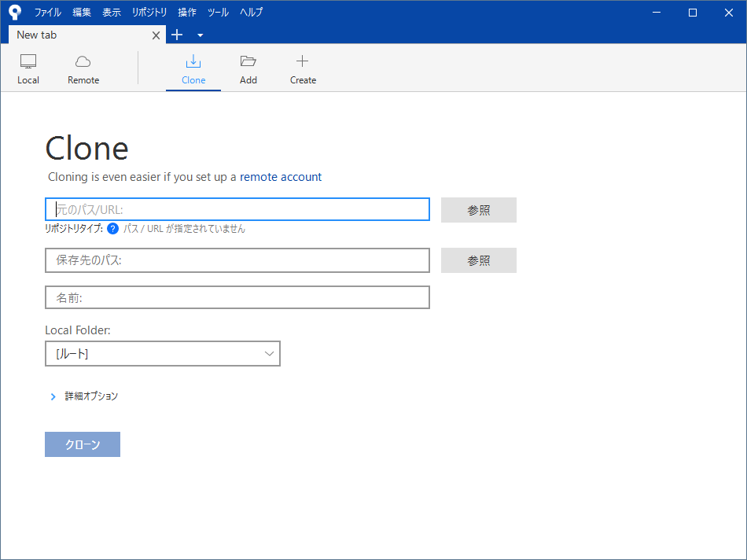Click 参照 next to source path field
The width and height of the screenshot is (747, 560).
click(478, 210)
